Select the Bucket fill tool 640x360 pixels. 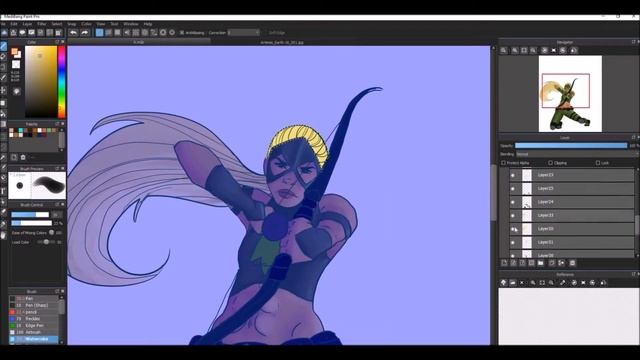(x=3, y=113)
